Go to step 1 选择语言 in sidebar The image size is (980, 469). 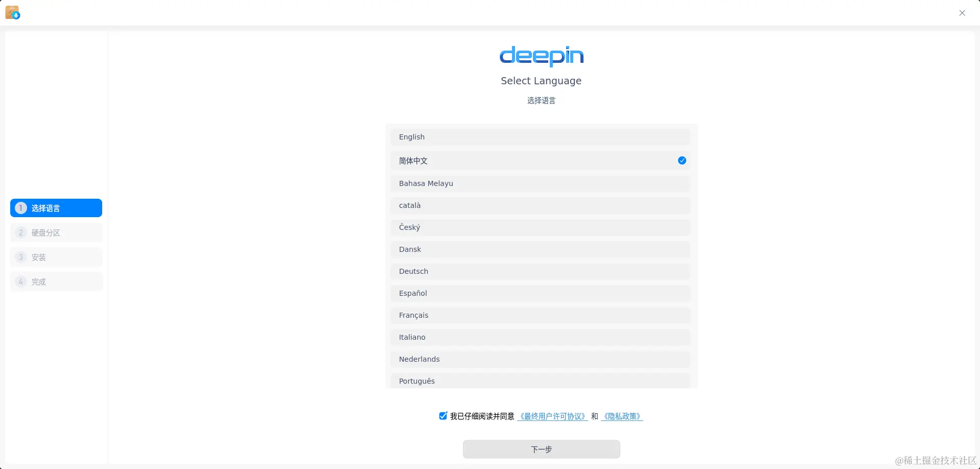(56, 208)
